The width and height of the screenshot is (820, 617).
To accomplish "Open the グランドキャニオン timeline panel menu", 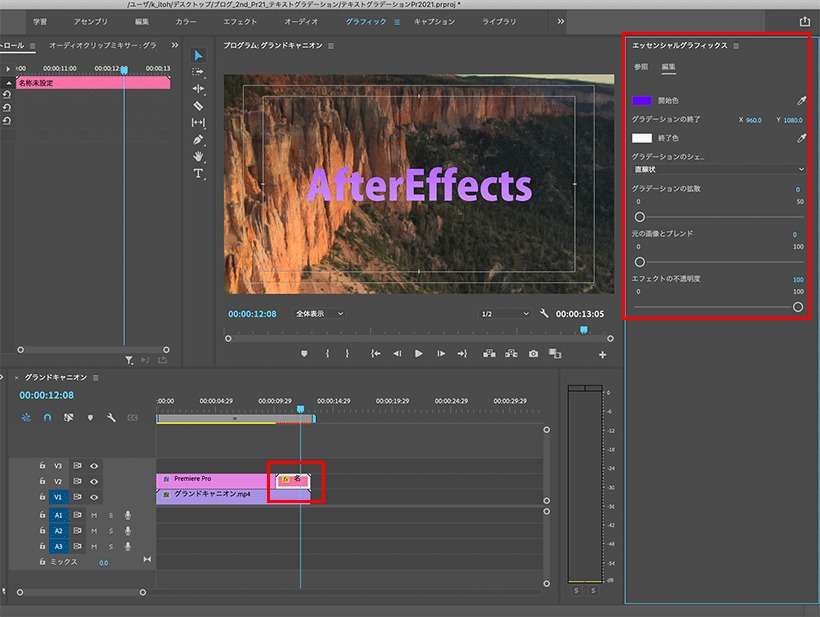I will click(x=96, y=378).
